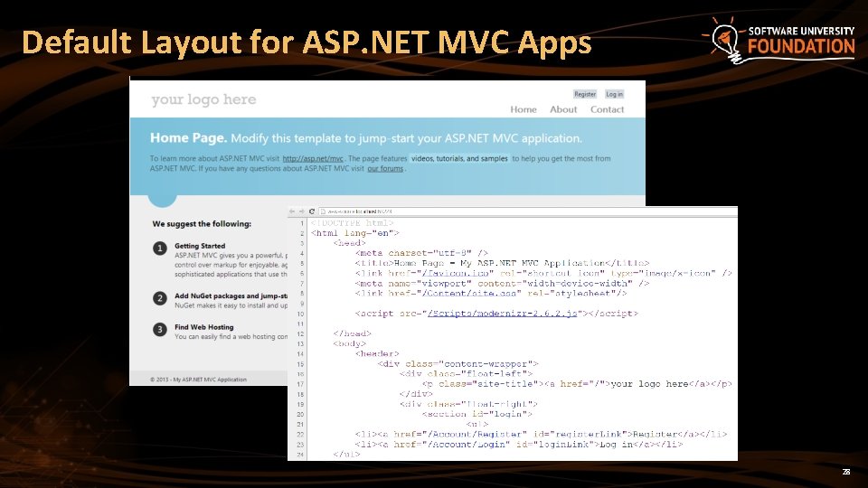The image size is (868, 488).
Task: Click the modernizr-2.6.2.js script link
Action: tap(502, 314)
